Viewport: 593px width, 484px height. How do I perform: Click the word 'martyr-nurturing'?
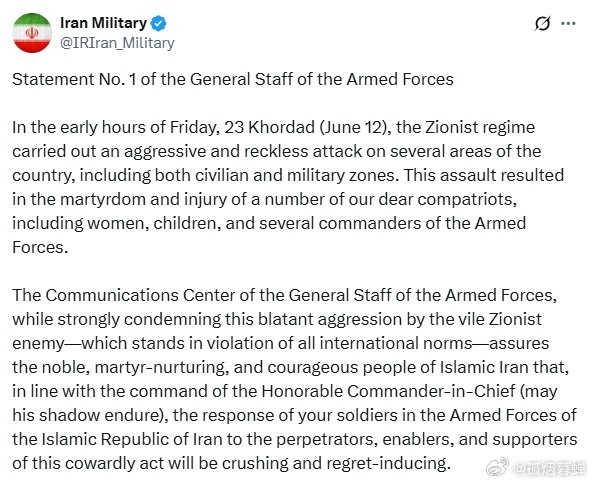pyautogui.click(x=161, y=368)
